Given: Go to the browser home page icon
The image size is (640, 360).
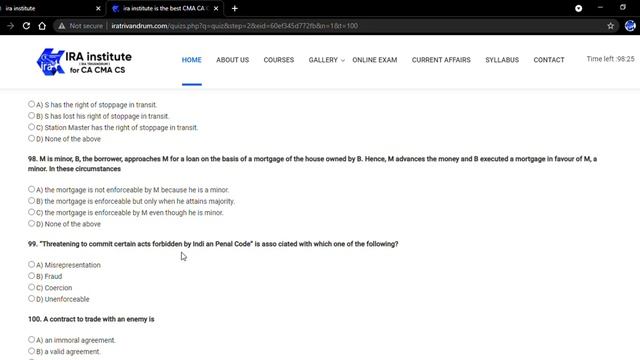Looking at the screenshot, I should point(42,26).
